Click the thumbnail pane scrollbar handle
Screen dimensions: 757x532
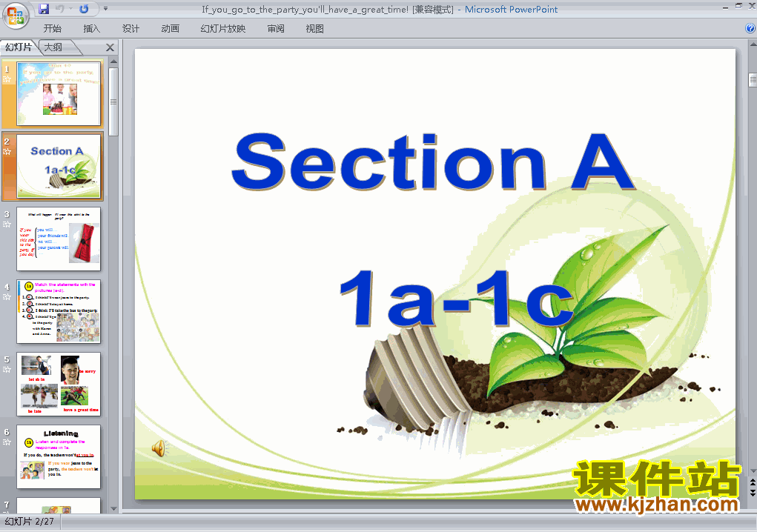113,102
